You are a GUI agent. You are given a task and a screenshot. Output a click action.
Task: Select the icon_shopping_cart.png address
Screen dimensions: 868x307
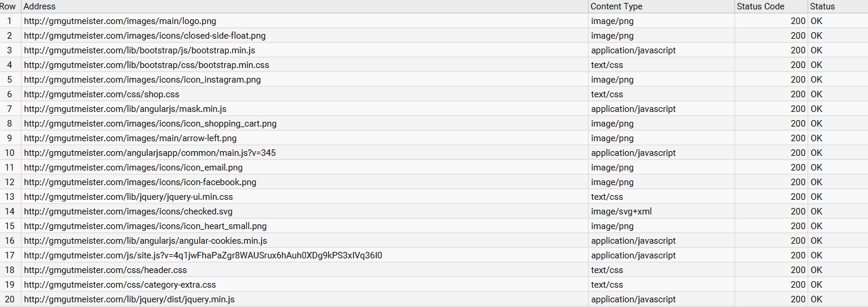point(150,124)
